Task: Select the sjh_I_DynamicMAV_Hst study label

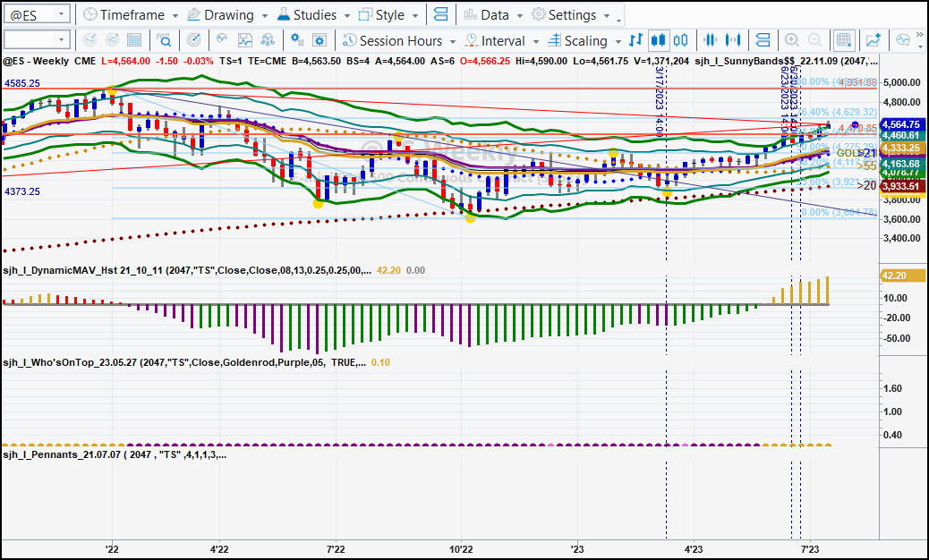Action: point(188,270)
